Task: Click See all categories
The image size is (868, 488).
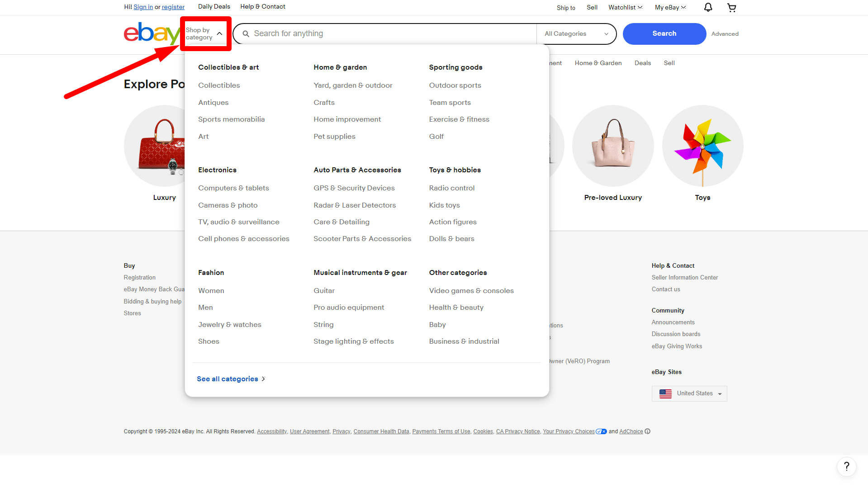Action: tap(231, 379)
